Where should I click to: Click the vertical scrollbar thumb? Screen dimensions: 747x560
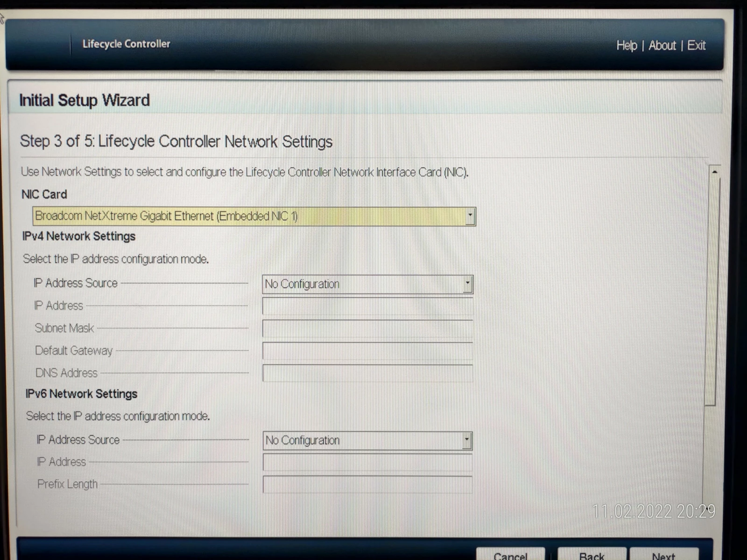[712, 292]
